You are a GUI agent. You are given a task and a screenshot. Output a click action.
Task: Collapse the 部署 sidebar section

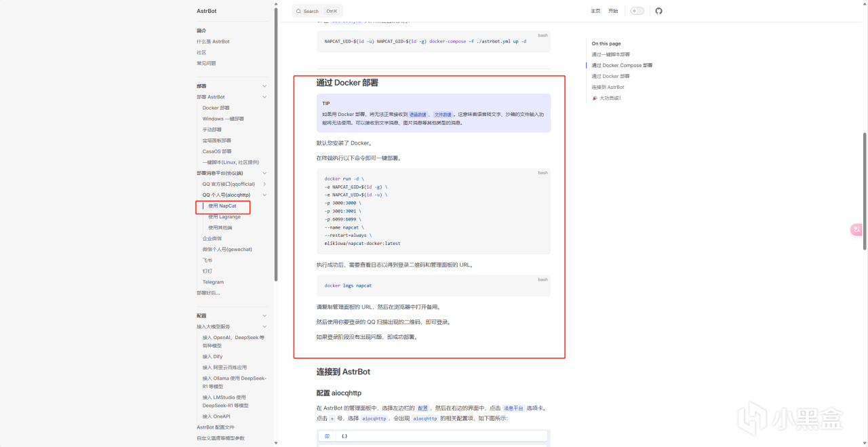pyautogui.click(x=264, y=86)
